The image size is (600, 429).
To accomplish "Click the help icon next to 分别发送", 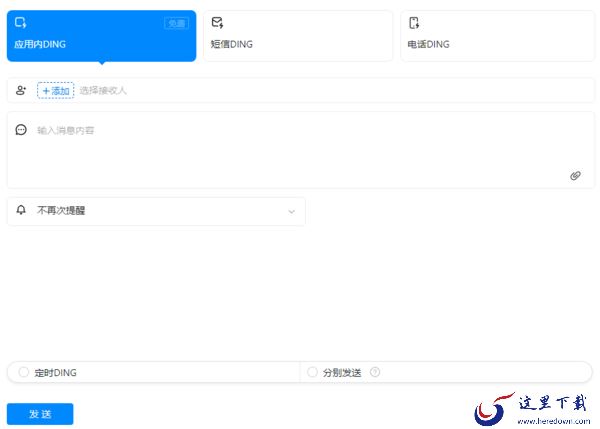I will click(x=375, y=372).
